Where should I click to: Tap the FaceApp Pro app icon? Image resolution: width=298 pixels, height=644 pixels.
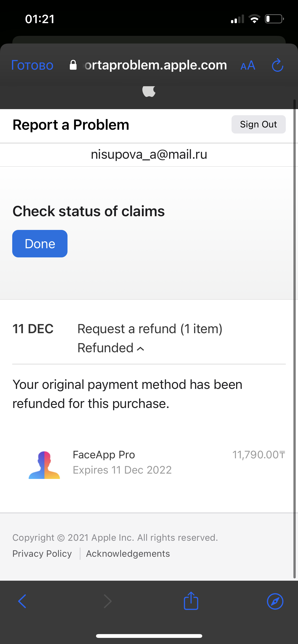pyautogui.click(x=44, y=465)
